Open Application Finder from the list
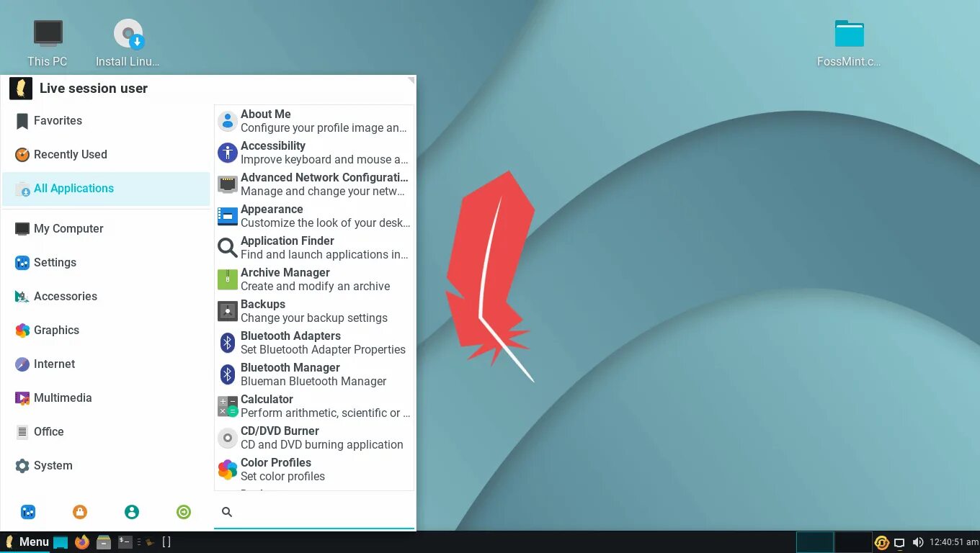Image resolution: width=980 pixels, height=553 pixels. point(314,248)
